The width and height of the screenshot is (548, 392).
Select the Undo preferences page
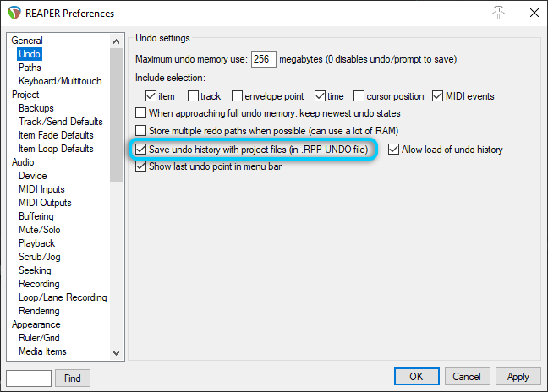[30, 54]
